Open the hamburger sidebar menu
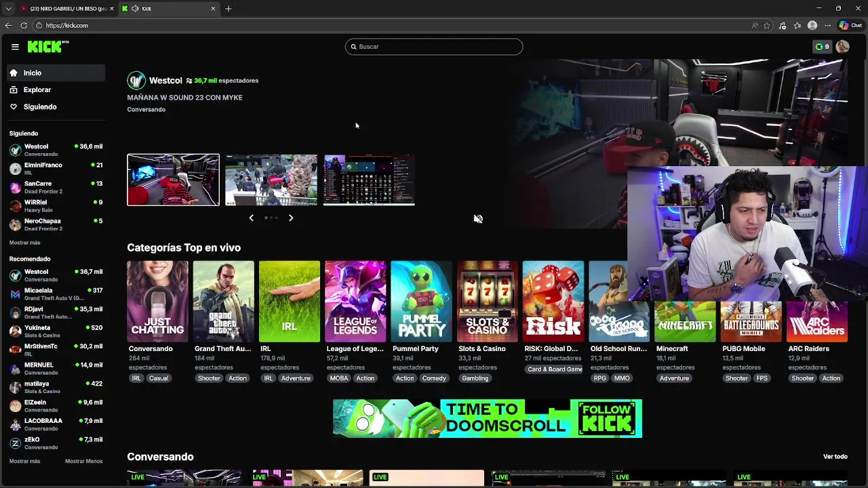 point(15,47)
